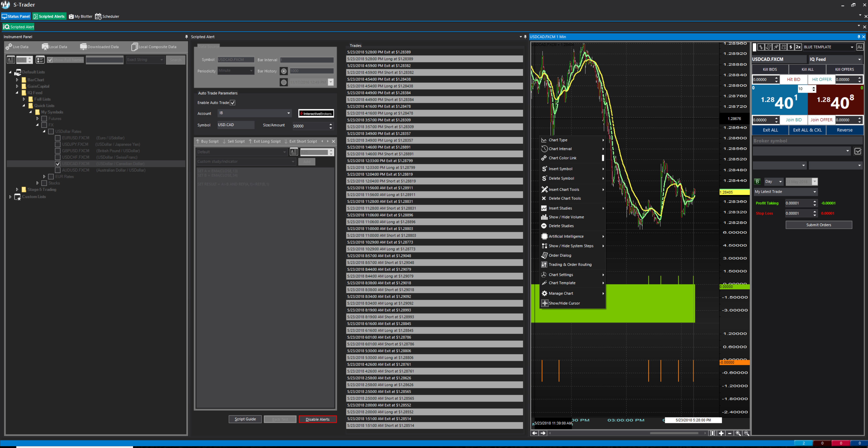The image size is (868, 448).
Task: Switch to the Sell Script tab
Action: (x=234, y=141)
